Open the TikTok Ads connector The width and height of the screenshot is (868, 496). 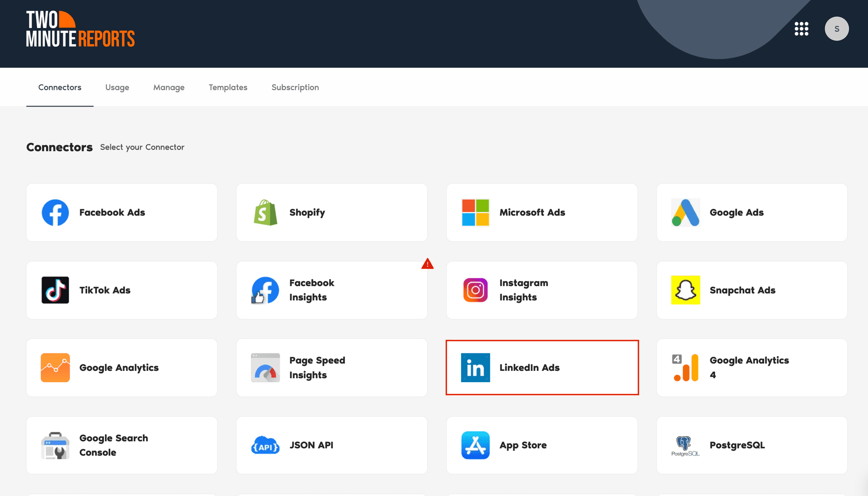coord(55,290)
